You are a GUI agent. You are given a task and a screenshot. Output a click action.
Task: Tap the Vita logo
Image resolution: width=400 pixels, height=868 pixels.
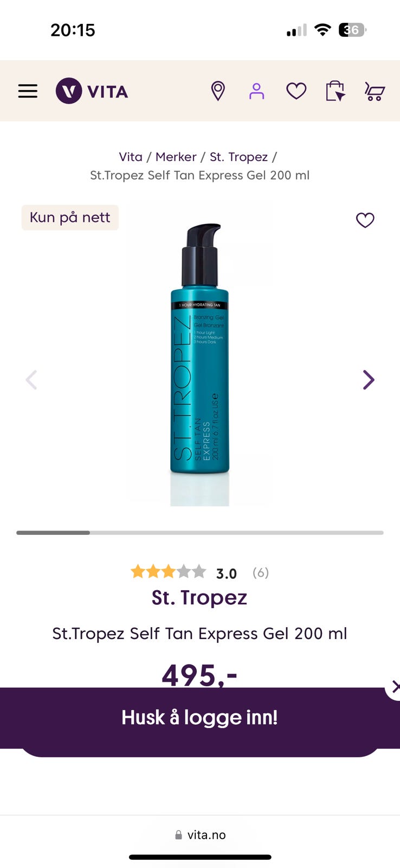(x=92, y=91)
